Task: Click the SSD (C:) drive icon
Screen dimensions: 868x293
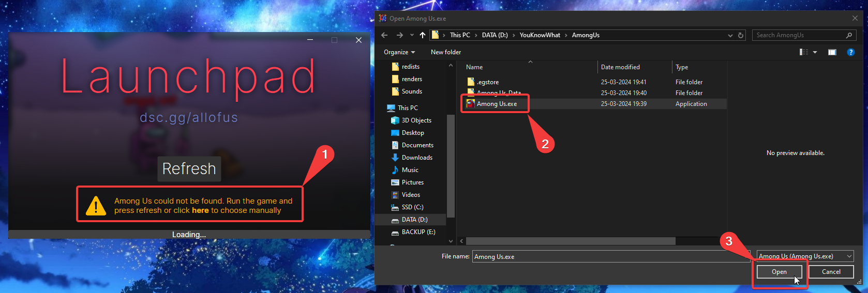Action: (x=395, y=207)
